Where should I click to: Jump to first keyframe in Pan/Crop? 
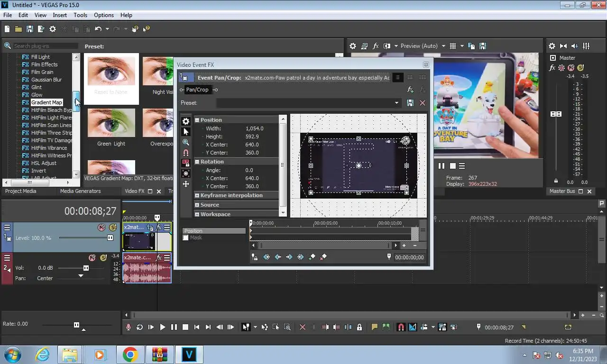pos(267,257)
